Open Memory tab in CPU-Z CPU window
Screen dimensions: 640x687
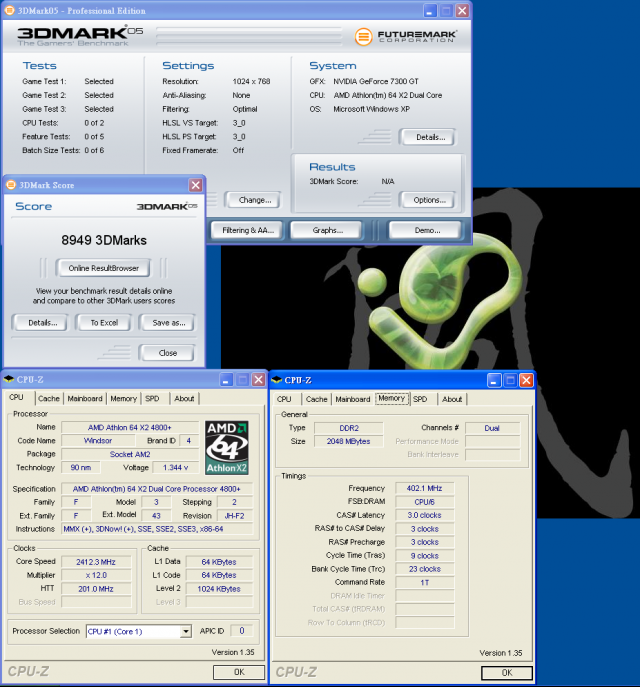pyautogui.click(x=124, y=398)
